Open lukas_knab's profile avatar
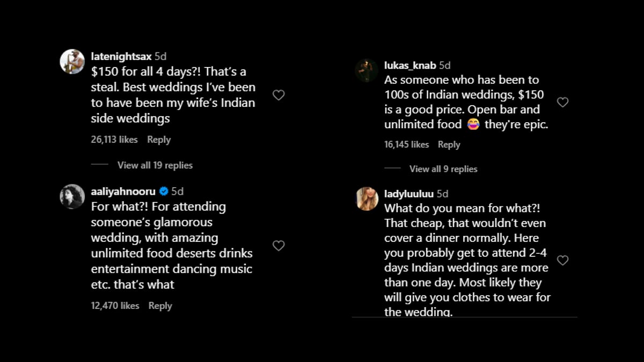The width and height of the screenshot is (644, 362). tap(367, 70)
